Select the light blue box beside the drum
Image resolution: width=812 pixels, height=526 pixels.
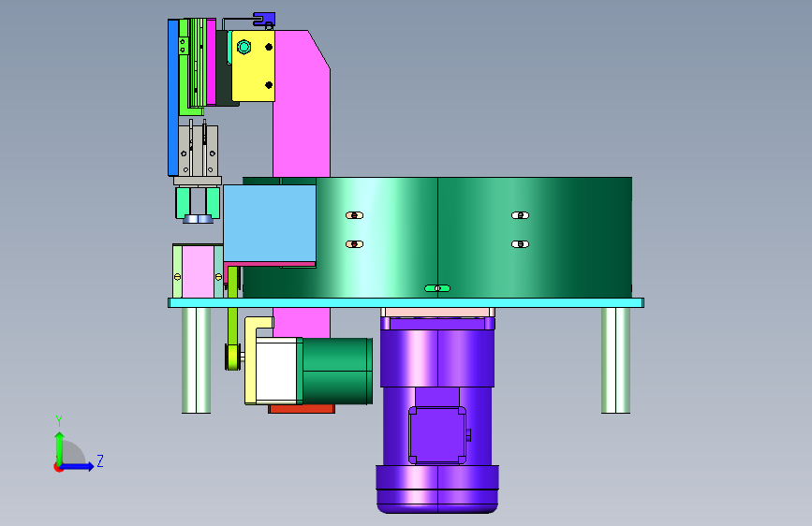point(270,223)
